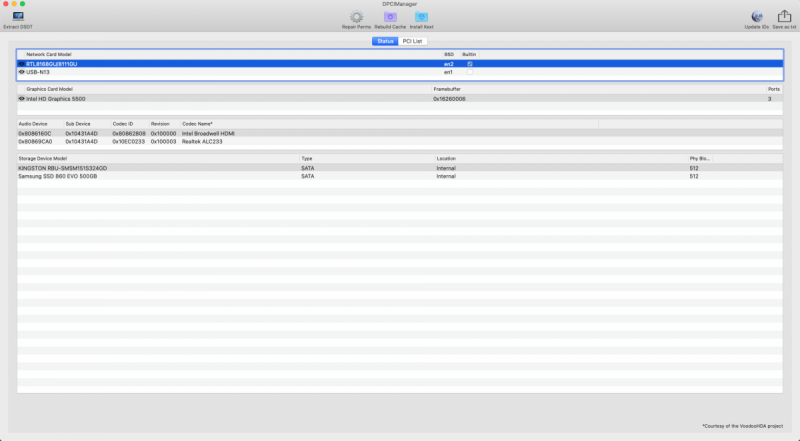
Task: Click the framebuffer value 0x16260006
Action: click(x=449, y=99)
